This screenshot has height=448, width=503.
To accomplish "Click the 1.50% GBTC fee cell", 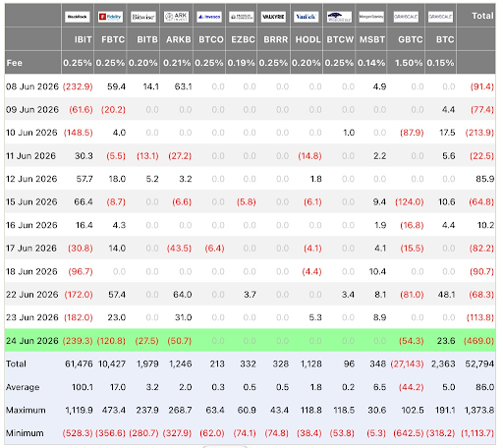I will coord(409,63).
